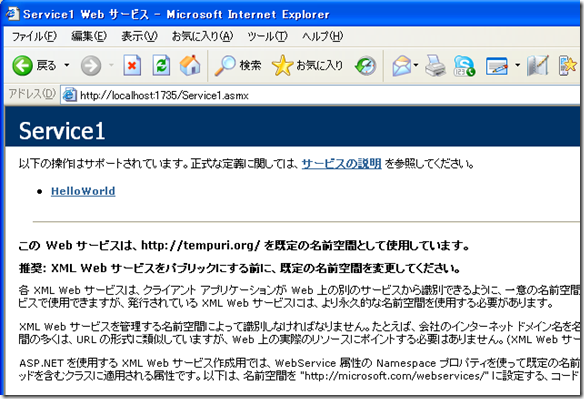Screen dimensions: 584x399
Task: Click the Print icon
Action: coord(435,66)
